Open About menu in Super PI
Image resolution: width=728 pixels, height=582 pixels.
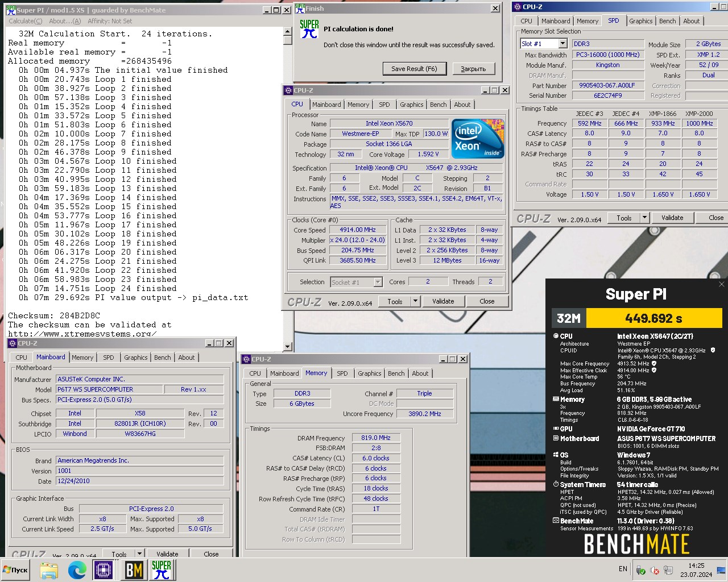(65, 21)
